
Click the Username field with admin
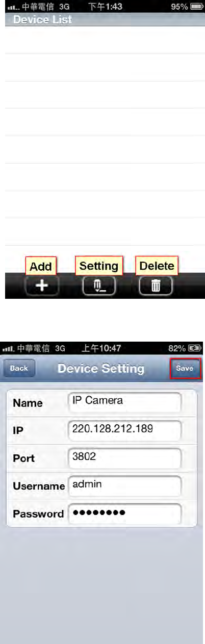pyautogui.click(x=124, y=485)
